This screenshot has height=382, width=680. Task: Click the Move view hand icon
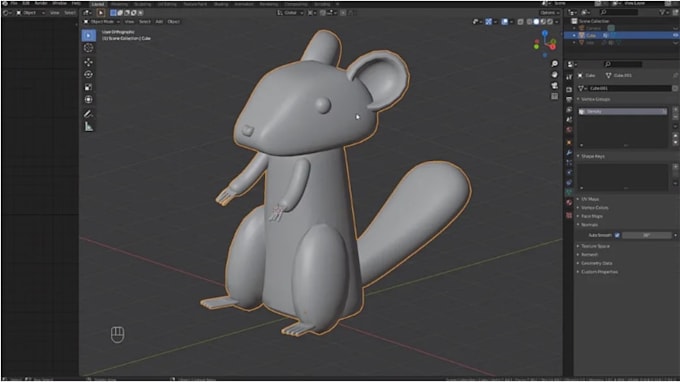(554, 75)
